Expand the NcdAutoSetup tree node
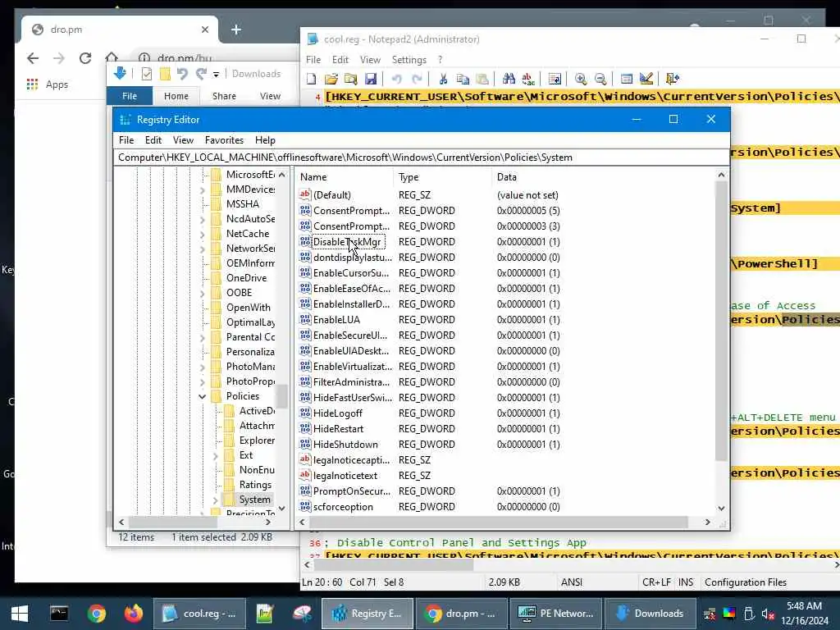This screenshot has width=840, height=630. pos(202,219)
